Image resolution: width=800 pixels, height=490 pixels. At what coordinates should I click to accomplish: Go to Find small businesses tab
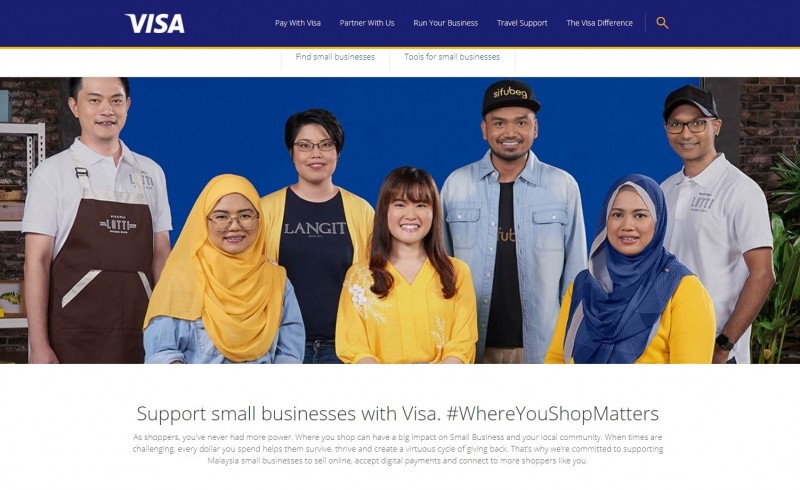335,57
